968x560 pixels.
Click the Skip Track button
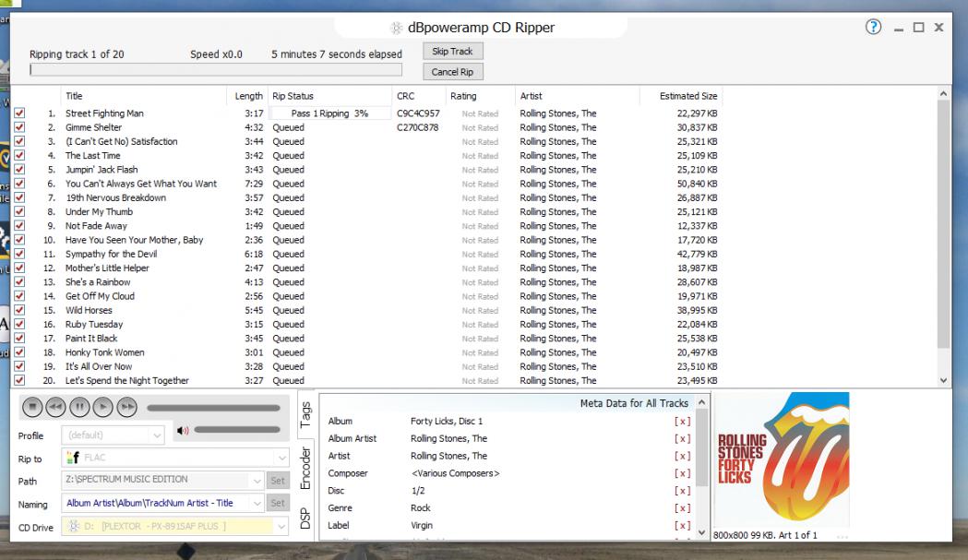click(452, 52)
